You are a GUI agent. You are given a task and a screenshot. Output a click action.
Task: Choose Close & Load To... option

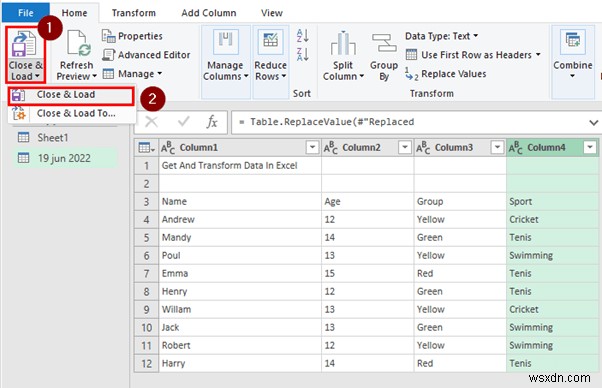[71, 113]
